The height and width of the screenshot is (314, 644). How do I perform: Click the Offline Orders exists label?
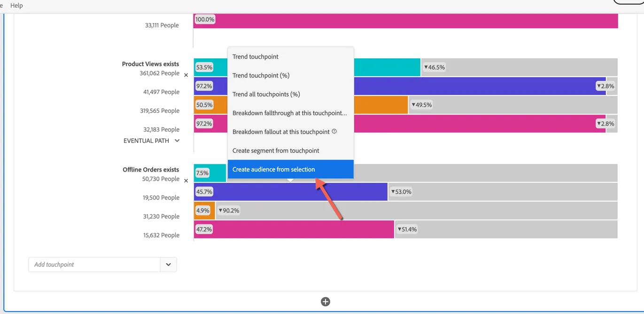pos(151,170)
